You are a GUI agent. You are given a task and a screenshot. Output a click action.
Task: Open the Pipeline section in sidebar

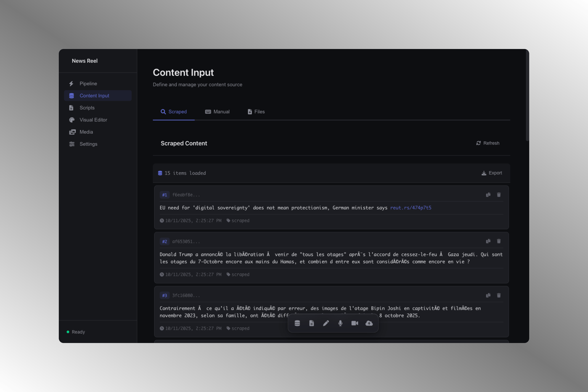coord(88,83)
